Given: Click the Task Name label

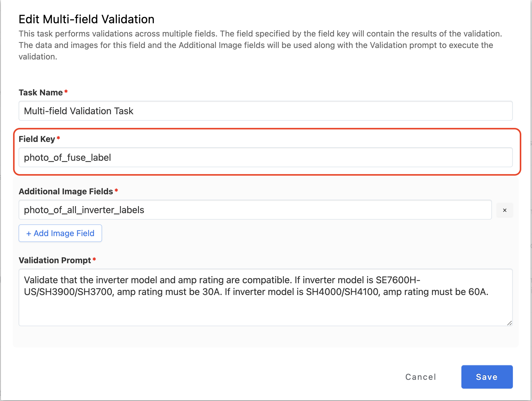Looking at the screenshot, I should (41, 92).
